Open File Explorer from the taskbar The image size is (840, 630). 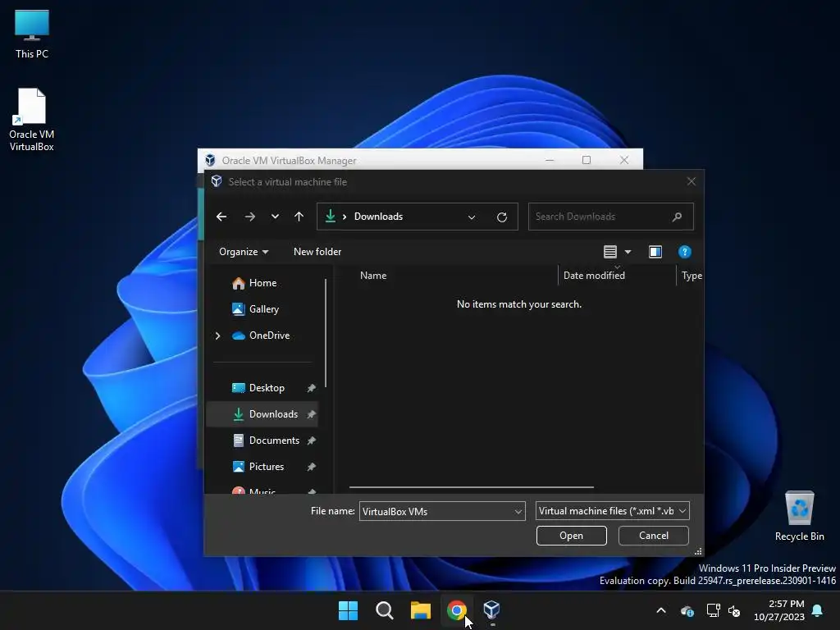click(x=421, y=610)
